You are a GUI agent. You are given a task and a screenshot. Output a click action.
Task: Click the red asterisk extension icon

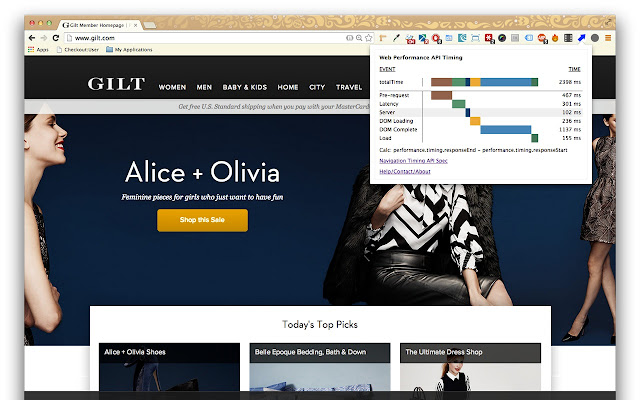(489, 38)
